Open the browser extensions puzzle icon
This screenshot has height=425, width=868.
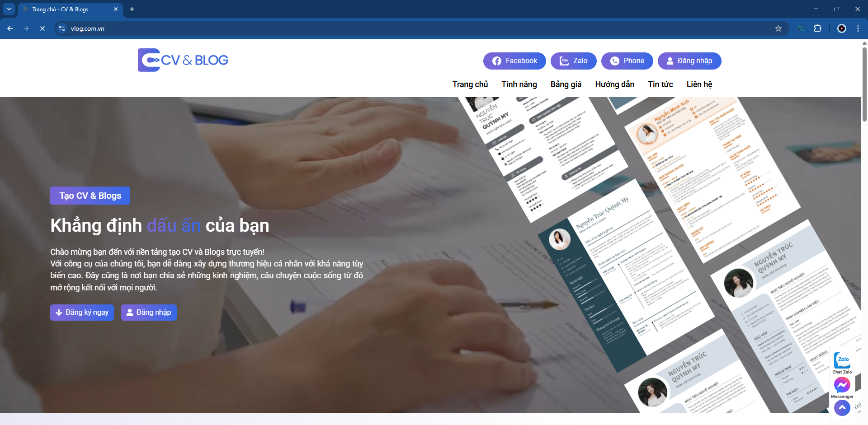[817, 28]
